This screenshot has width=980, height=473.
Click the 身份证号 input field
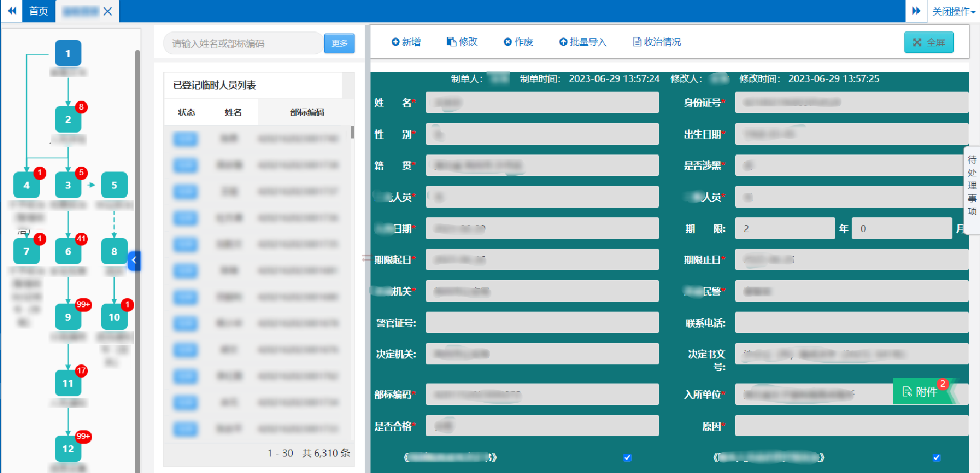coord(851,102)
